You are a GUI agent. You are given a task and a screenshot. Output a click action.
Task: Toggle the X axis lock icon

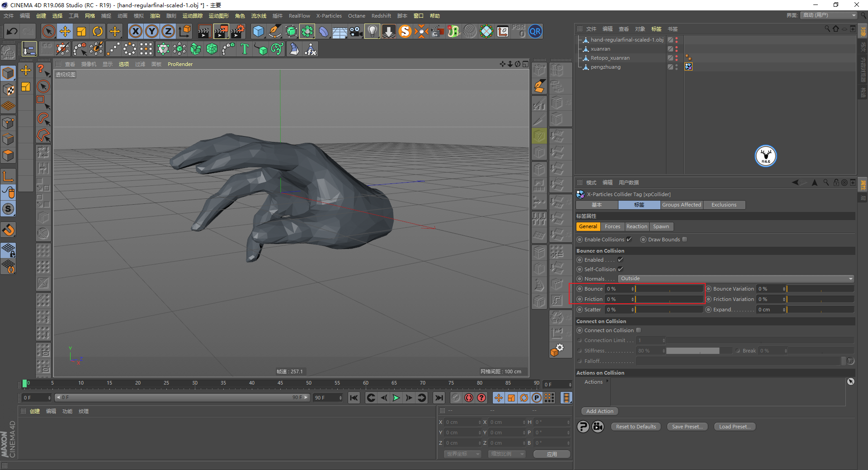point(135,31)
